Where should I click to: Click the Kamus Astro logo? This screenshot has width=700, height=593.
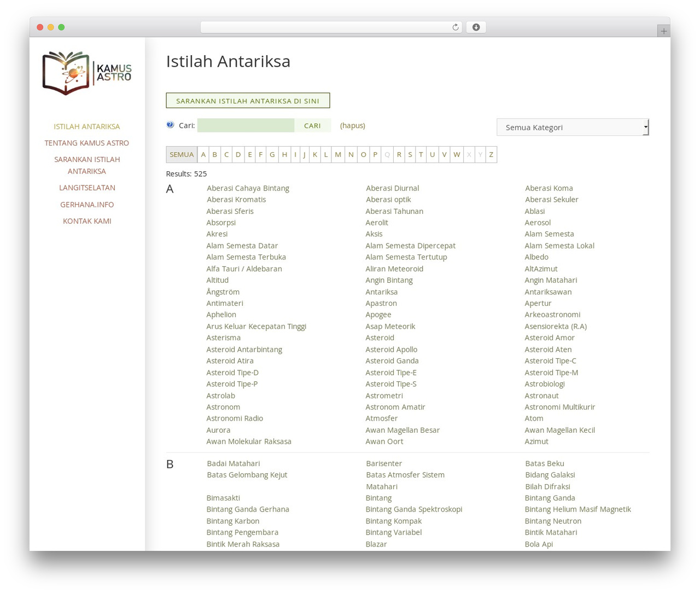87,73
